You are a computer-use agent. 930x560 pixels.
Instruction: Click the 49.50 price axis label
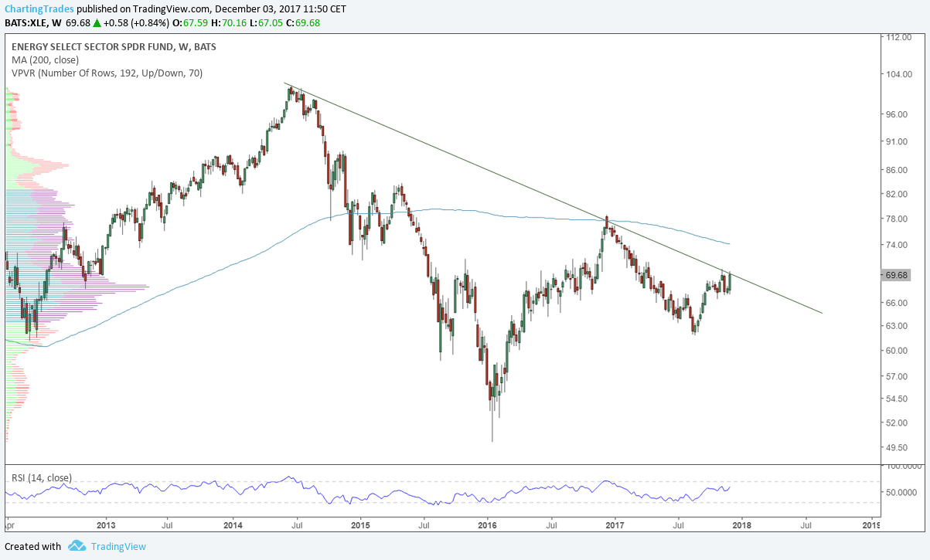tap(897, 447)
